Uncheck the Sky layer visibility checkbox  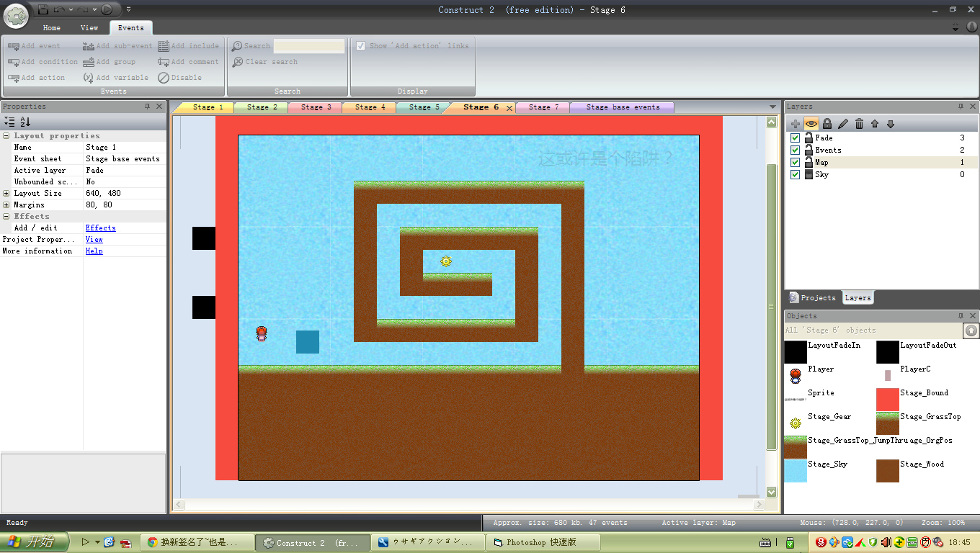tap(795, 174)
